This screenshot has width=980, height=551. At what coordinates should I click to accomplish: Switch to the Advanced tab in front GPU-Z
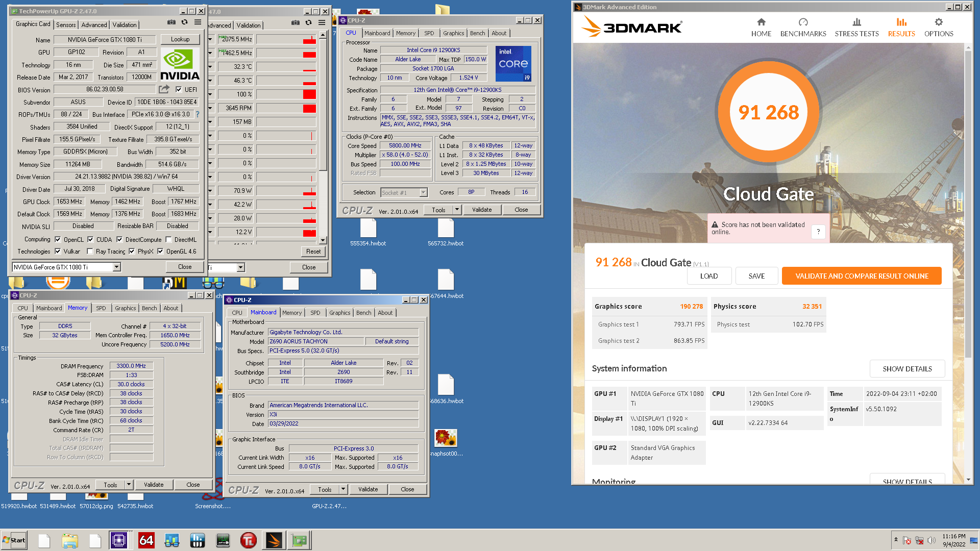click(x=94, y=24)
